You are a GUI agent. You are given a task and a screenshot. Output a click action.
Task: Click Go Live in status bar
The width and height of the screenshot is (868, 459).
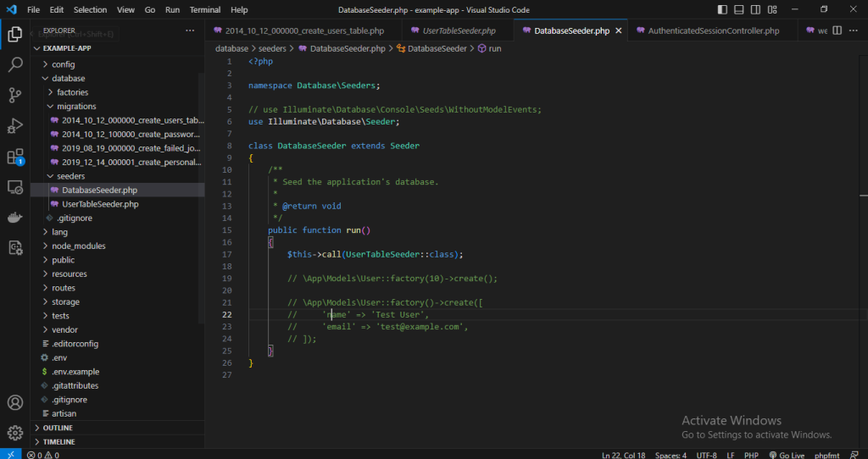click(786, 455)
